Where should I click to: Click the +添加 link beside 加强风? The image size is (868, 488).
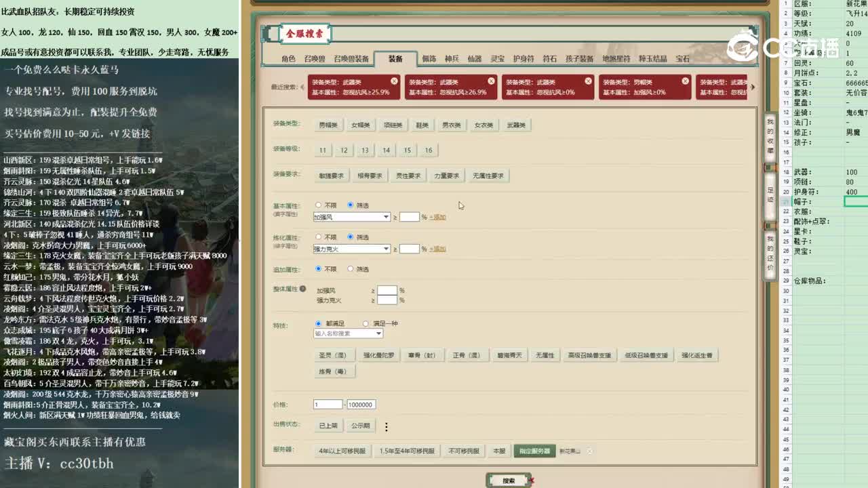(x=438, y=218)
